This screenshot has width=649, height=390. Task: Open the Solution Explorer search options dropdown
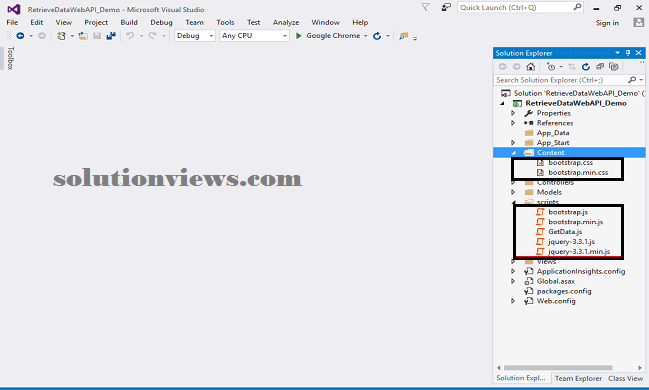[641, 80]
